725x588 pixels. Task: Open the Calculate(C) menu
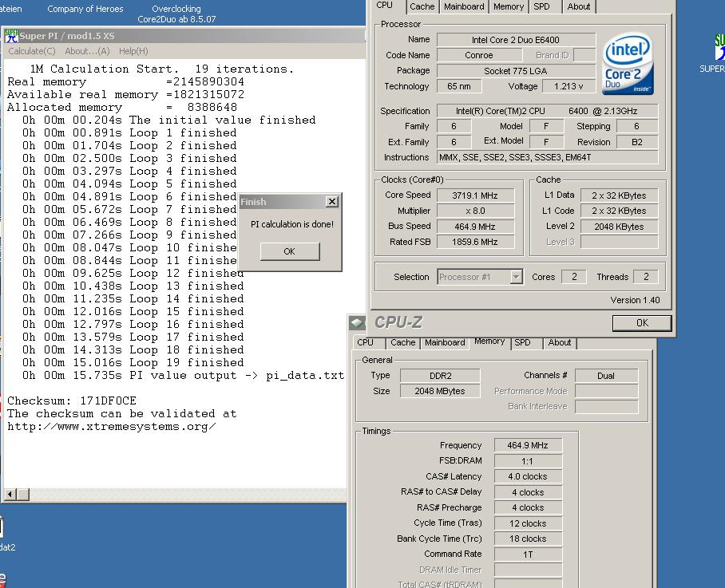[x=31, y=51]
